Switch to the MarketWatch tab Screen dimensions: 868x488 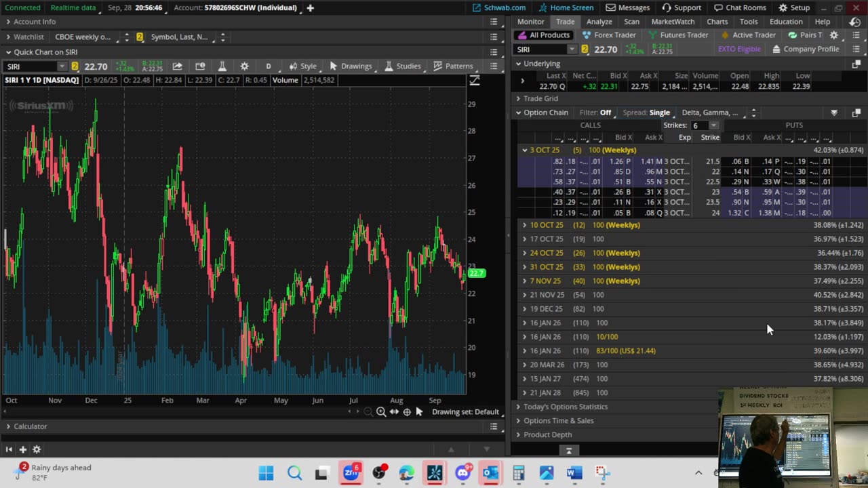coord(673,22)
